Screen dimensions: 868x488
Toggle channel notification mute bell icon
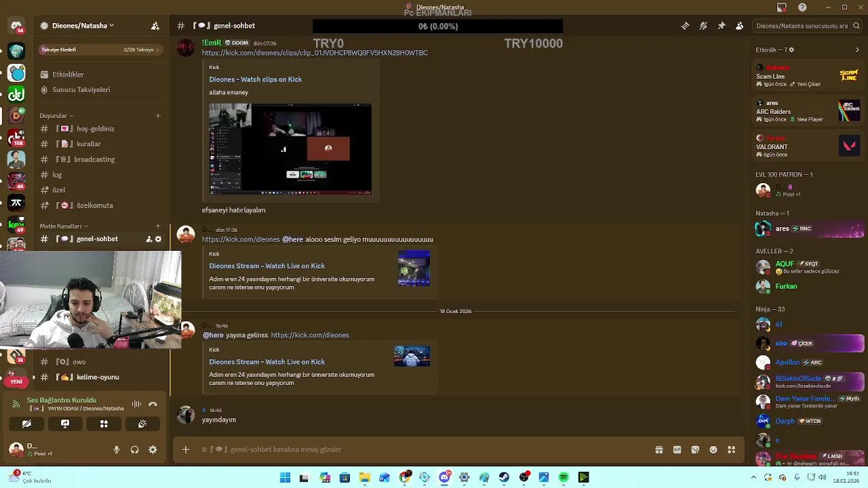tap(703, 26)
